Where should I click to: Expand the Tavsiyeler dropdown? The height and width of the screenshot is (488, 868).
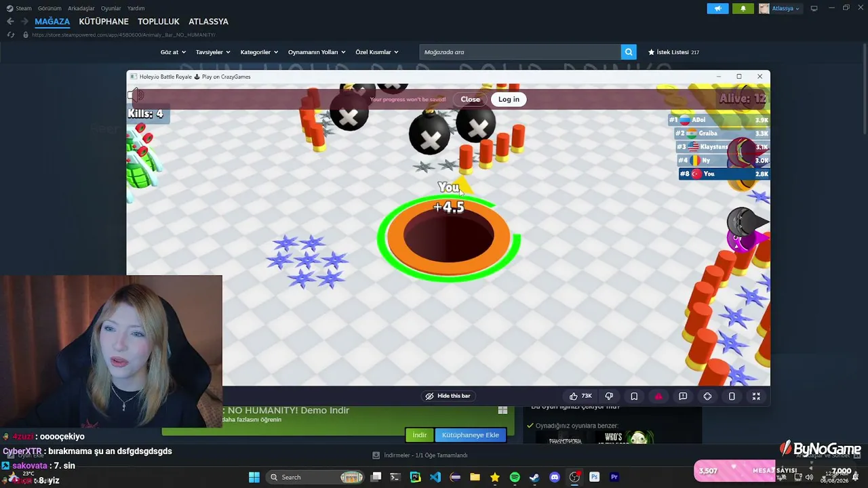pyautogui.click(x=213, y=52)
